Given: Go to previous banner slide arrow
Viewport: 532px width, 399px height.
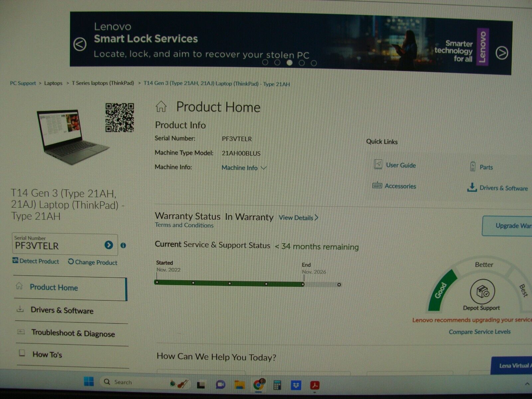Looking at the screenshot, I should coord(80,44).
